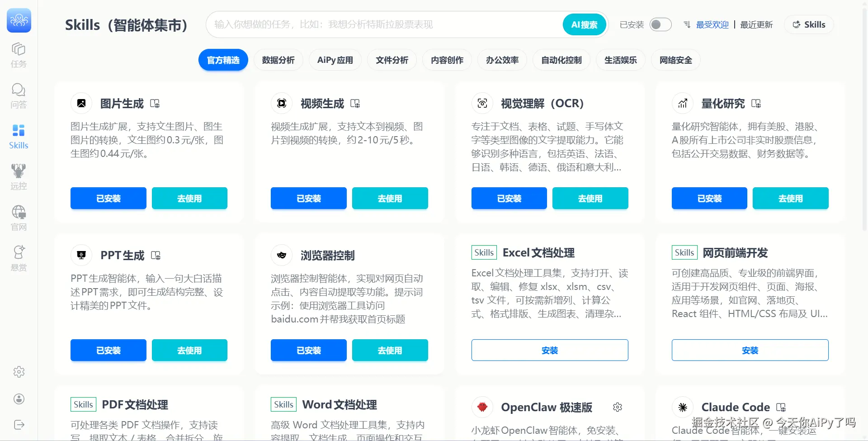Viewport: 868px width, 441px height.
Task: Toggle the 已安装 installed-only switch
Action: (660, 24)
